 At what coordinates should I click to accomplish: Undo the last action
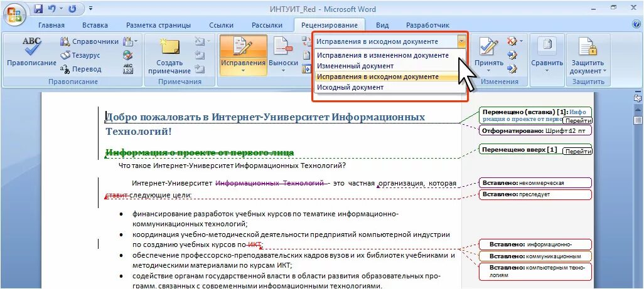coord(53,8)
